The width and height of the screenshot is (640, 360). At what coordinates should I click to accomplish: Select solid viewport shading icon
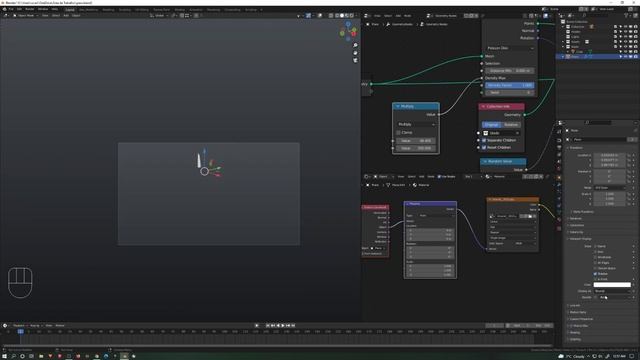click(342, 16)
